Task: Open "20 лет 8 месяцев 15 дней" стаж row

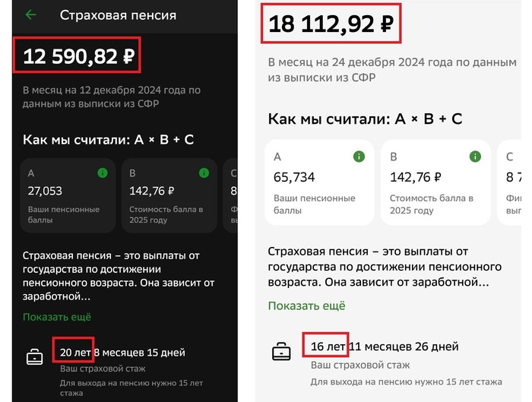Action: (122, 353)
